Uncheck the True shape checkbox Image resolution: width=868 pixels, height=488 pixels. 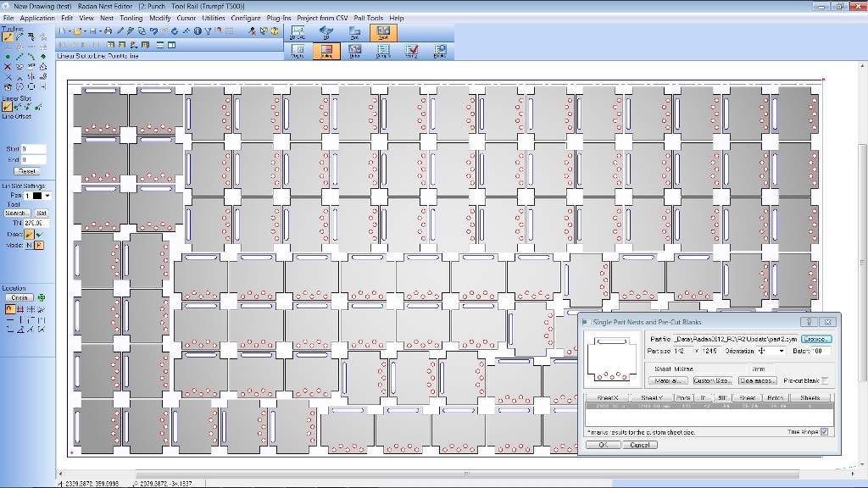[825, 432]
